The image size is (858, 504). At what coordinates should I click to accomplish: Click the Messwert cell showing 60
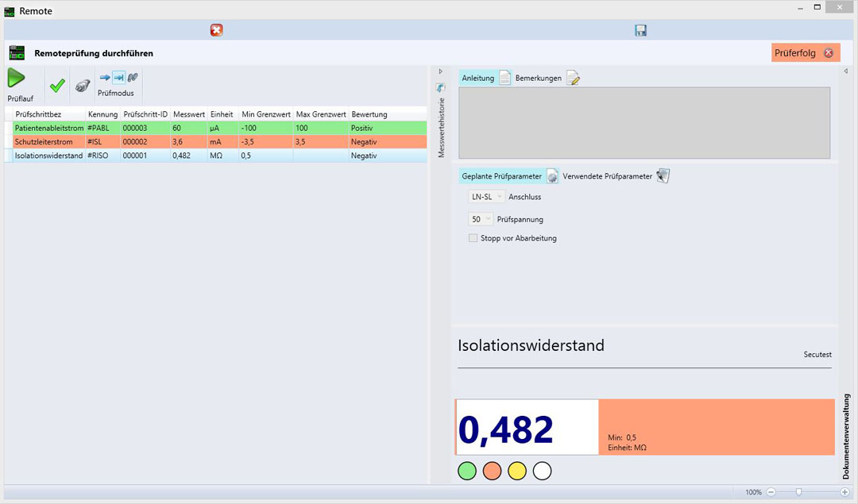tap(189, 128)
